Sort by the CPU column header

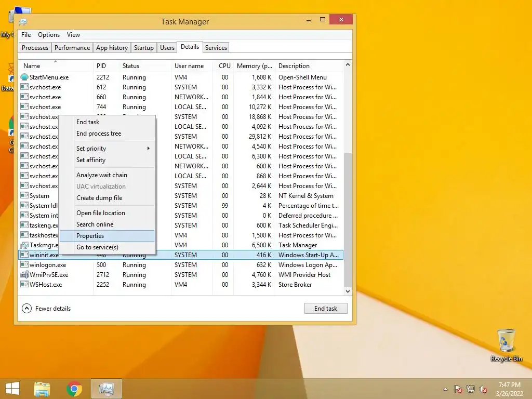[223, 66]
